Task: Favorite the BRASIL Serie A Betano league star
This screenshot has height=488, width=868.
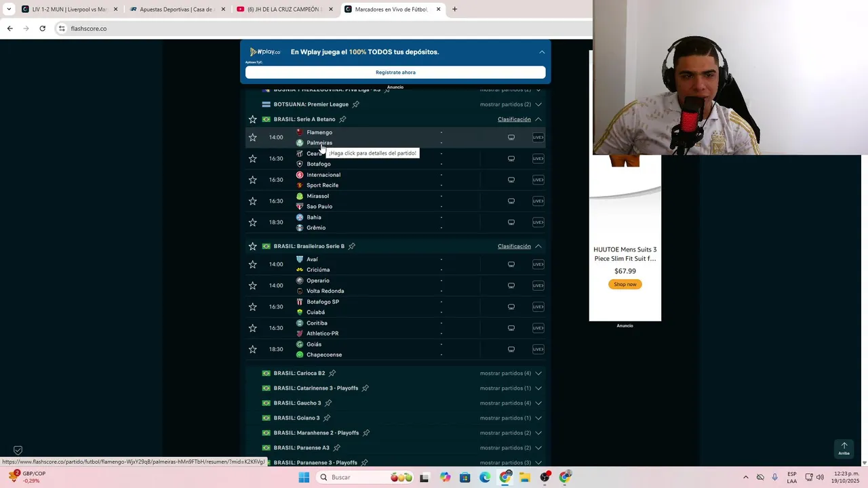Action: click(252, 119)
